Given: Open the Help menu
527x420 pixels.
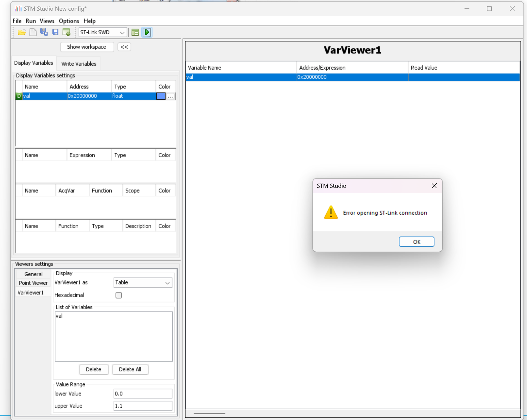Looking at the screenshot, I should [89, 21].
